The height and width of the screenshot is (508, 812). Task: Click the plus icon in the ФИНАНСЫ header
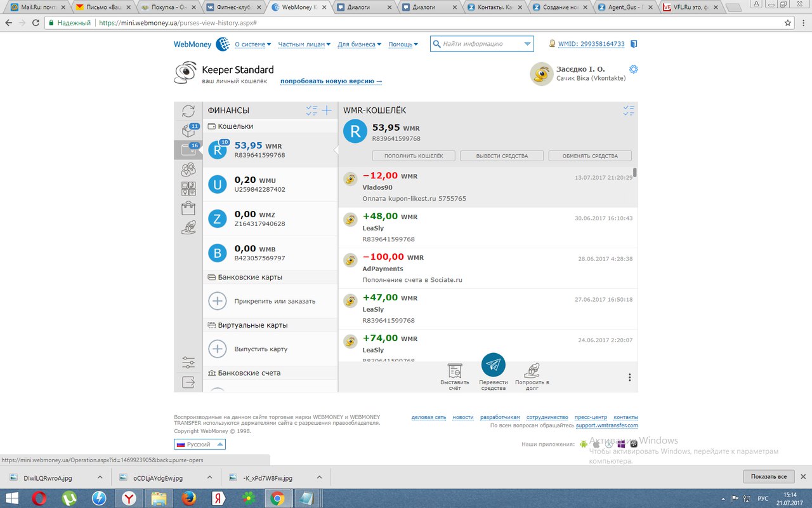[x=327, y=110]
